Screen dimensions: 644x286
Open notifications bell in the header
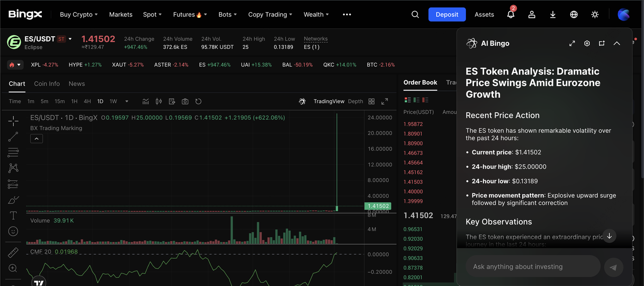(x=511, y=15)
